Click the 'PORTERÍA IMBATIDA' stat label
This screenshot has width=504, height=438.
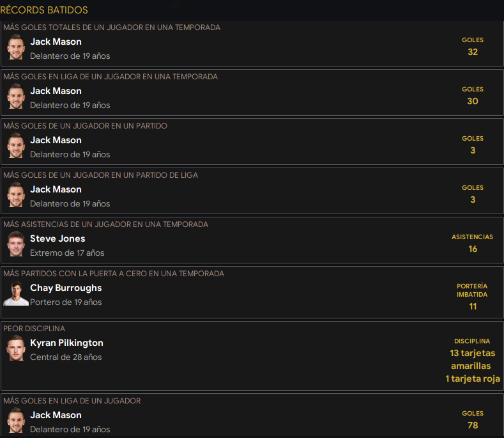pos(472,290)
